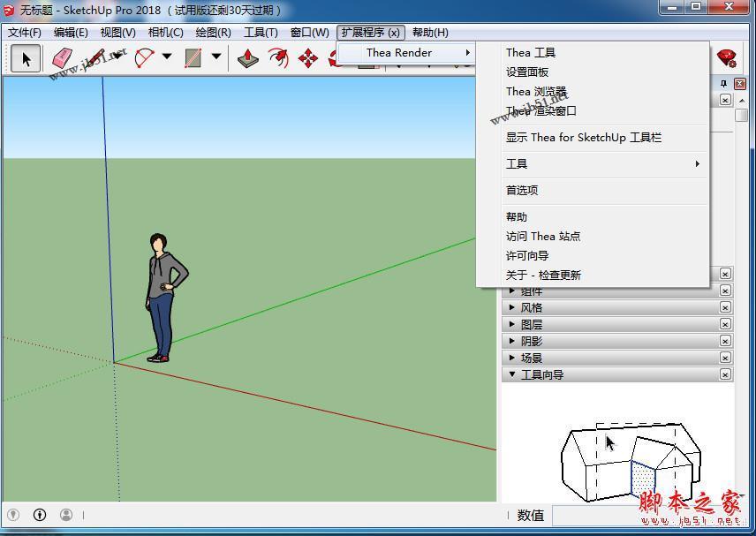Image resolution: width=756 pixels, height=536 pixels.
Task: Close the 组件 tray section
Action: click(725, 291)
